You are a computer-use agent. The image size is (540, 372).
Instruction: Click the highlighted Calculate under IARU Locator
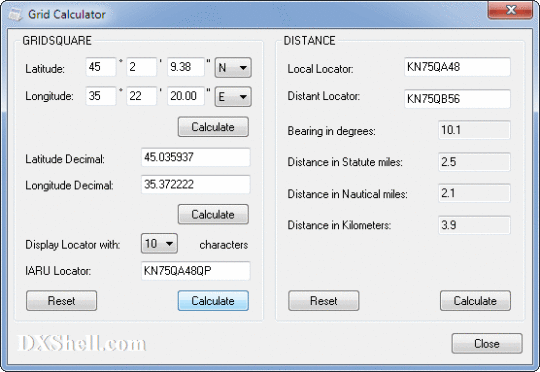pos(213,301)
